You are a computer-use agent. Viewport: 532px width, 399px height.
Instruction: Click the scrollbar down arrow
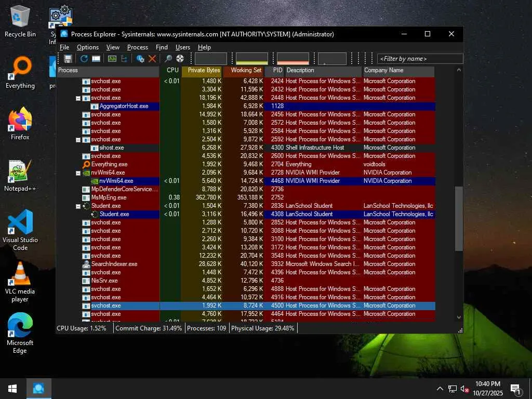(459, 317)
